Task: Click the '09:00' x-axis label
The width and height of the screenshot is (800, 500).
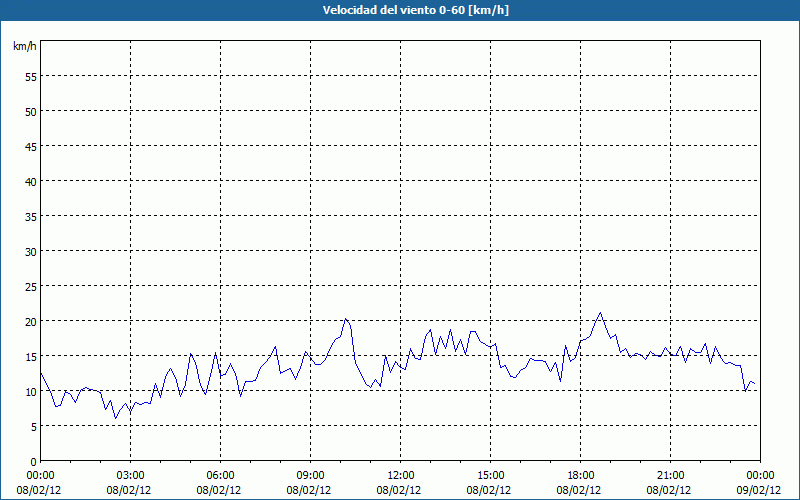Action: (310, 476)
